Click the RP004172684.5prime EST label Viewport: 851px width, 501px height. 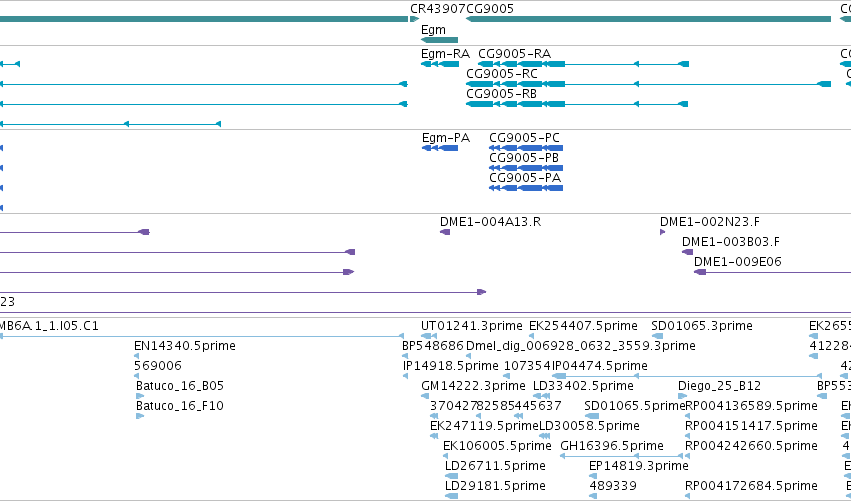tap(752, 486)
